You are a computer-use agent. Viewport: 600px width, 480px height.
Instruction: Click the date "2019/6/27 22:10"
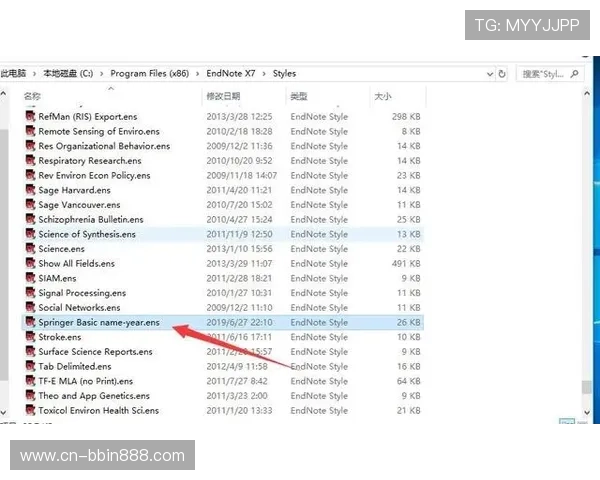239,322
